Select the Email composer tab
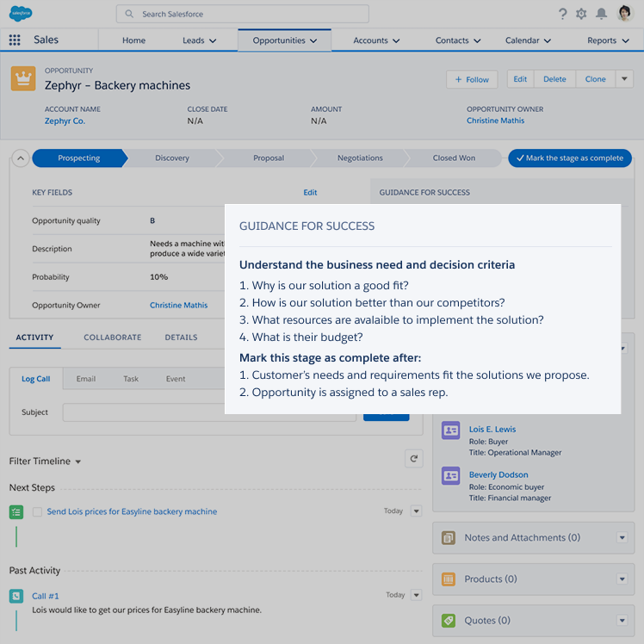The width and height of the screenshot is (644, 644). pos(86,379)
